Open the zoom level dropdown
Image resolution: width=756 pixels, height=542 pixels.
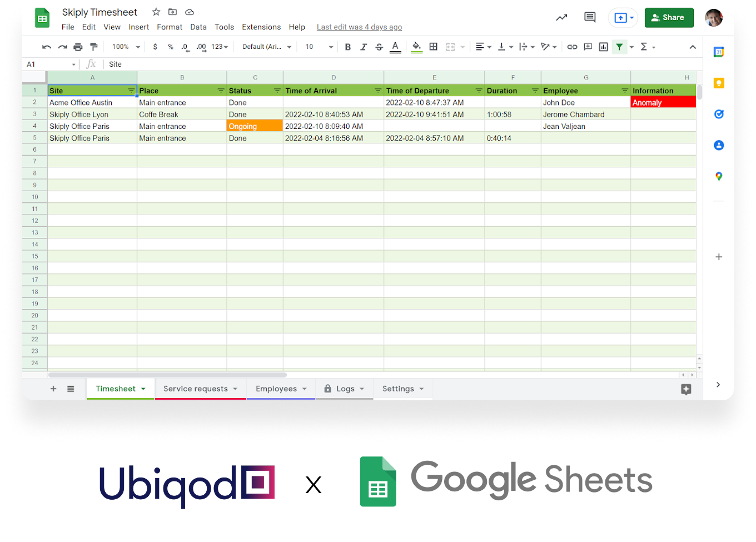(125, 47)
